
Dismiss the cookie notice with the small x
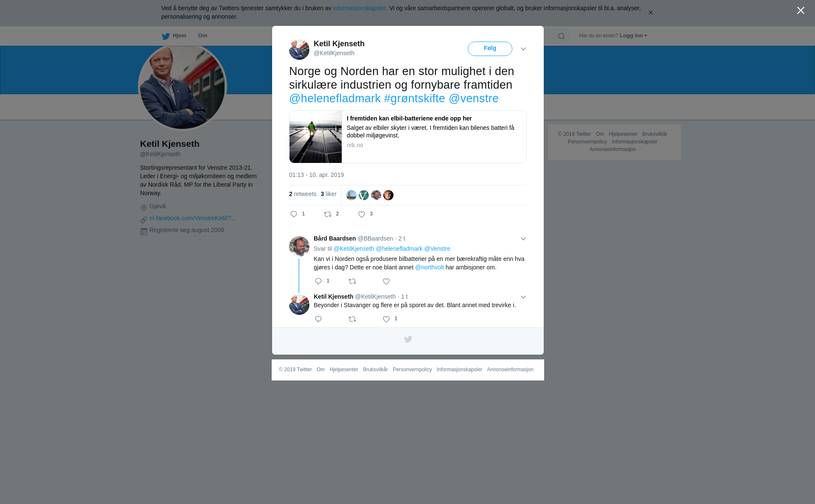pyautogui.click(x=650, y=13)
